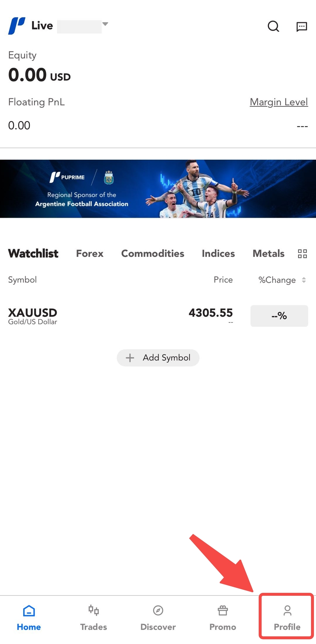Switch to the Commodities tab
The image size is (316, 644).
(x=153, y=253)
